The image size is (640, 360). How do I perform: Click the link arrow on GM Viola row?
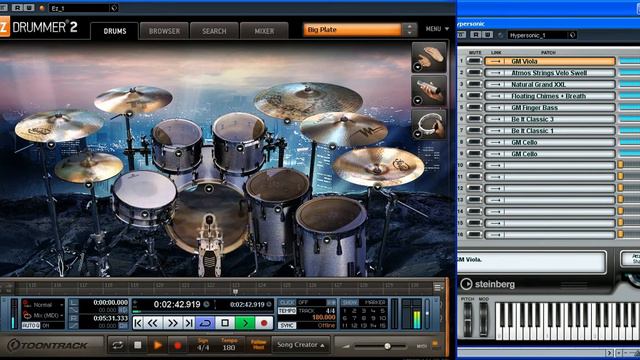pos(496,61)
